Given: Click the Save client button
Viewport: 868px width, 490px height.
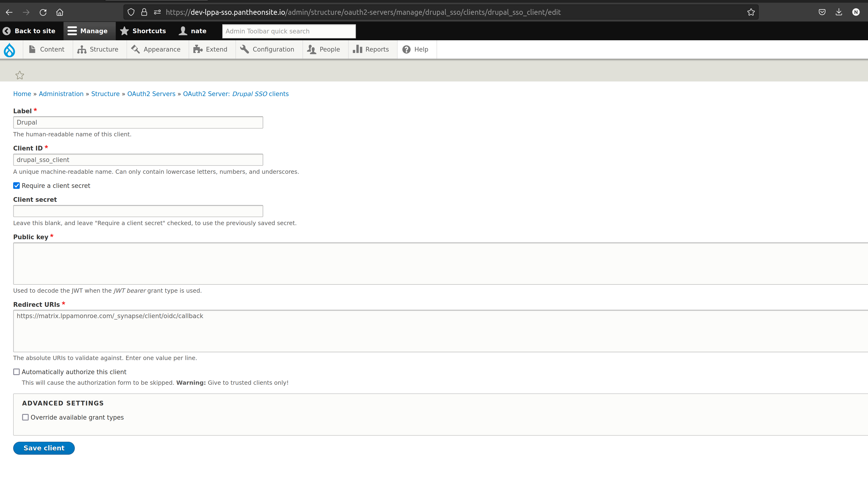Looking at the screenshot, I should pyautogui.click(x=44, y=448).
